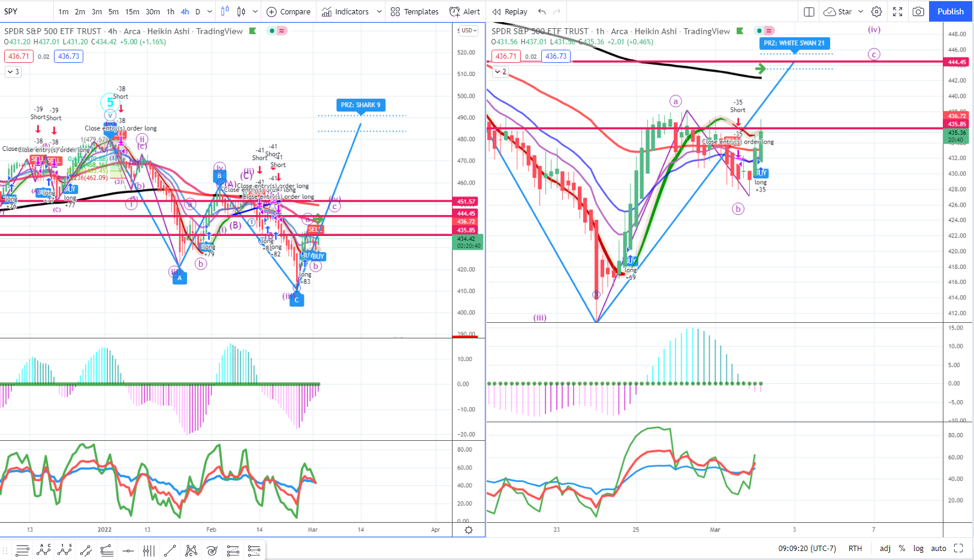This screenshot has width=974, height=560.
Task: Select the PRZ: WHITE SWAN 21 label
Action: [794, 43]
